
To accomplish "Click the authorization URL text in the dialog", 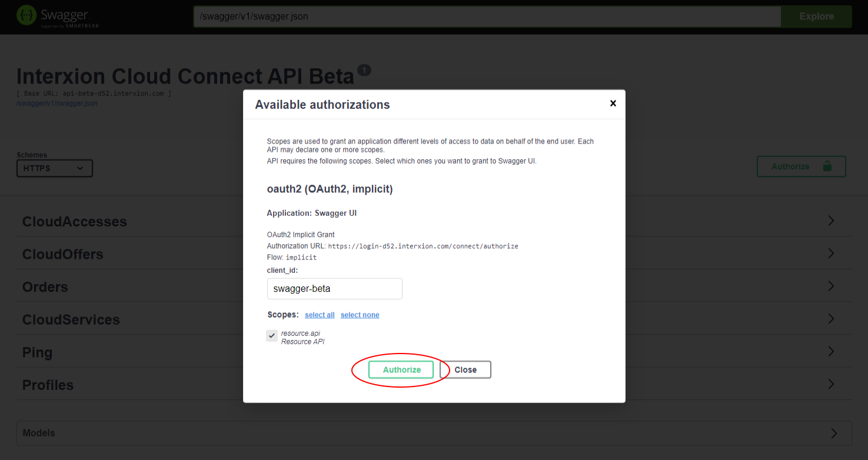I will 423,246.
